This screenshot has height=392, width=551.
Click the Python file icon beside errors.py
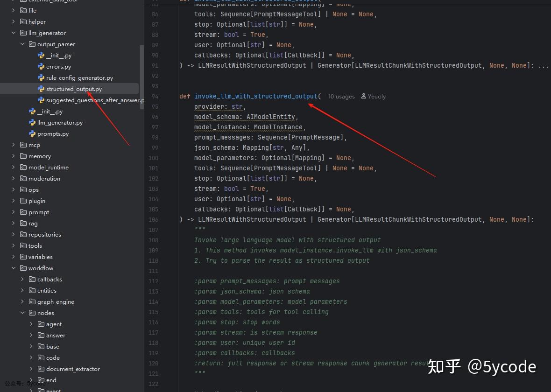41,66
